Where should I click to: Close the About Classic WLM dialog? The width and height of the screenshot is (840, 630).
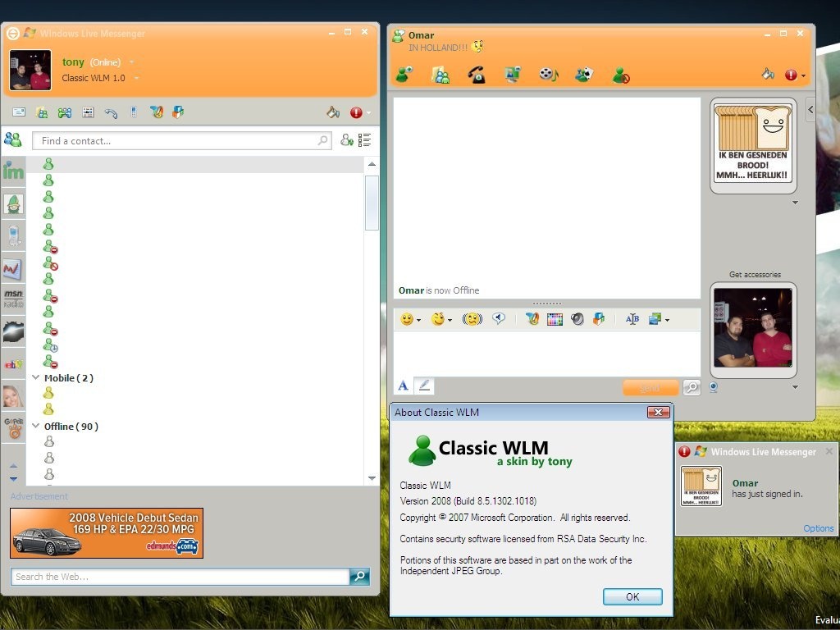pyautogui.click(x=659, y=412)
